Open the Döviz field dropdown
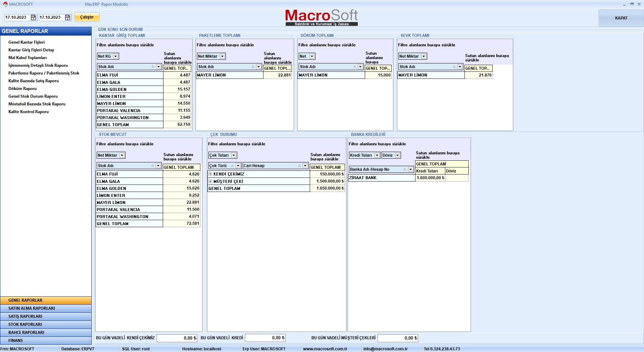The width and height of the screenshot is (644, 352). pyautogui.click(x=398, y=155)
